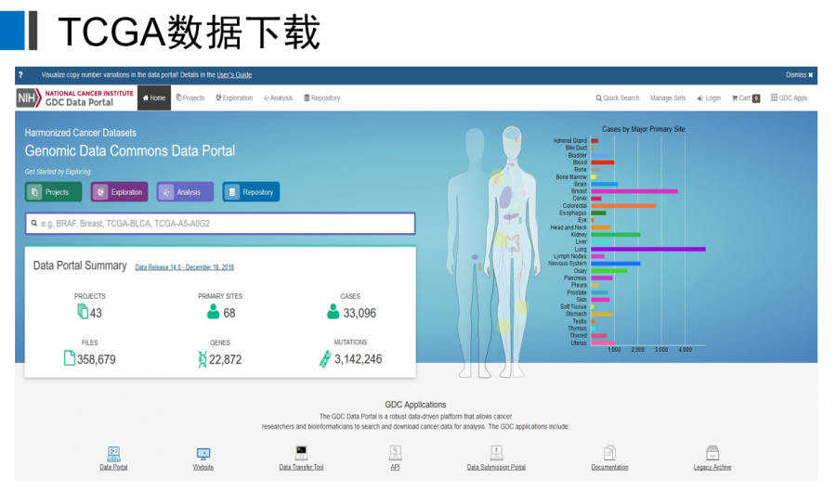Open the User's Guide link in banner
The image size is (836, 504).
(x=234, y=75)
